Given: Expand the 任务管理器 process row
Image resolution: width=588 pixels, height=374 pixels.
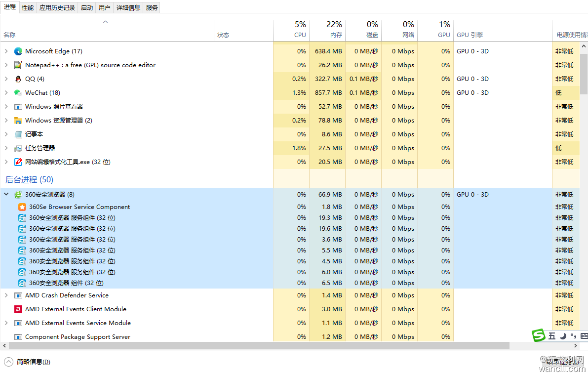Looking at the screenshot, I should pos(6,148).
